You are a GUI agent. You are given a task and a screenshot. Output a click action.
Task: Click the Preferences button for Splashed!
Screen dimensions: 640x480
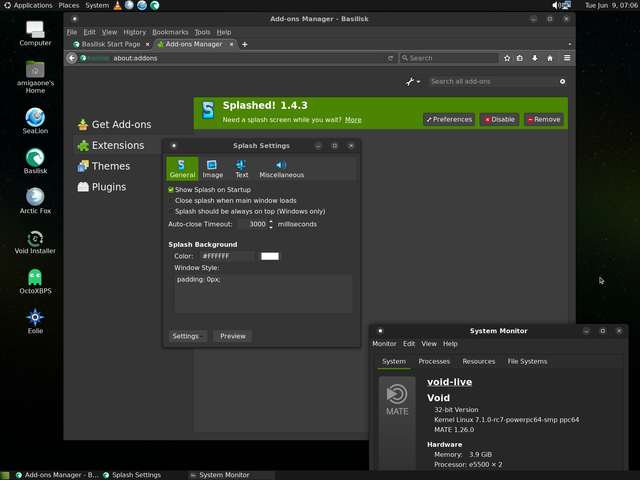pyautogui.click(x=449, y=119)
